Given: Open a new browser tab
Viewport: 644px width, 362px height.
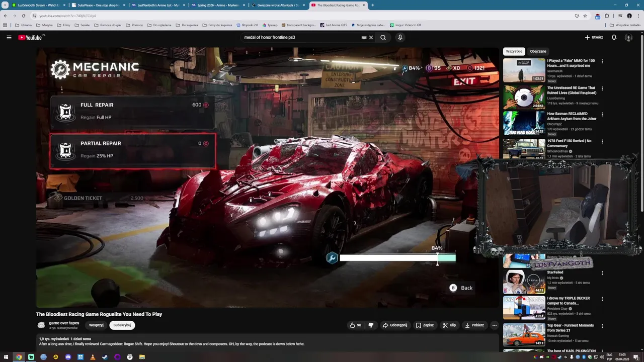Looking at the screenshot, I should click(372, 5).
